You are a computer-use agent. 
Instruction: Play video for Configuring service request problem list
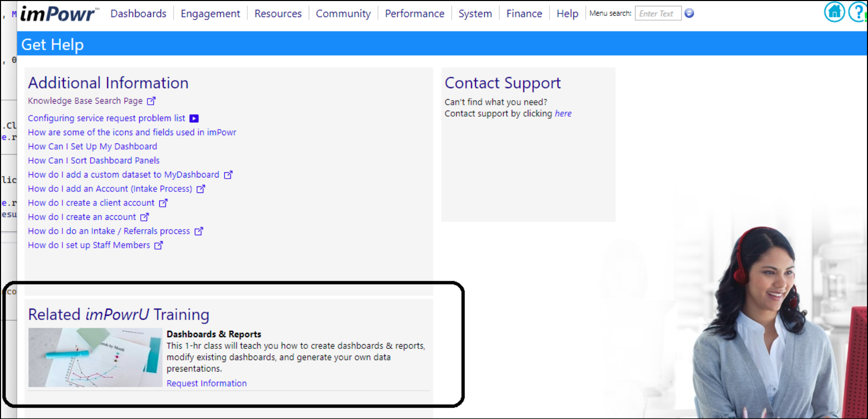click(x=194, y=118)
